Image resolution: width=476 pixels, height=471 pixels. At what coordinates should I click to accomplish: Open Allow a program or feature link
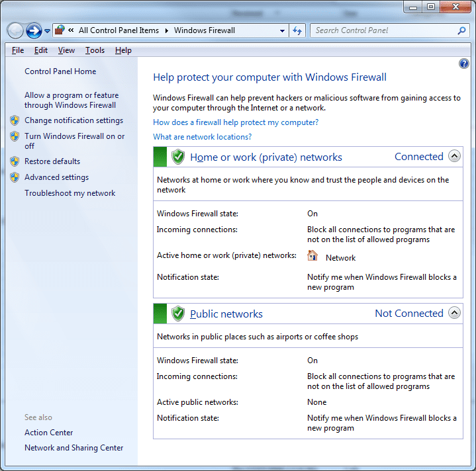click(x=71, y=100)
